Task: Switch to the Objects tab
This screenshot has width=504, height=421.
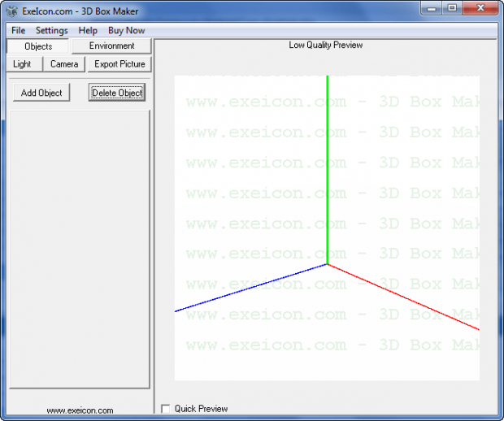Action: (x=38, y=46)
